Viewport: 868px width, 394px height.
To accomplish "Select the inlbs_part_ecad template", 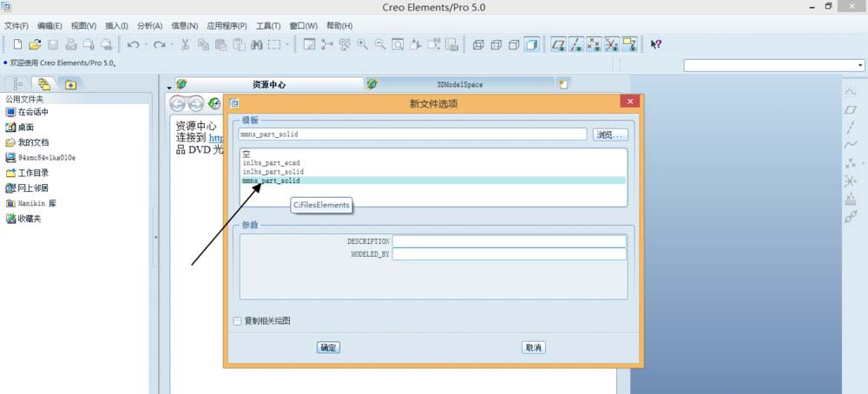I will [x=271, y=163].
